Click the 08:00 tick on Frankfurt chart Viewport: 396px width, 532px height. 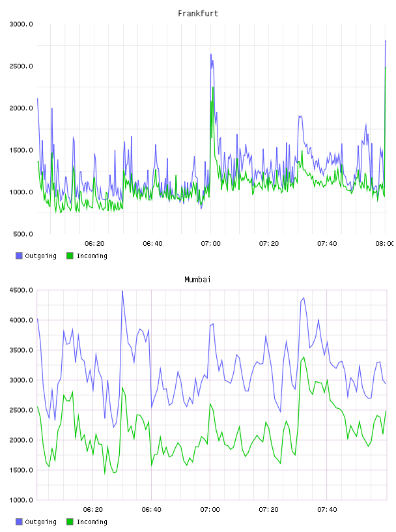[384, 244]
